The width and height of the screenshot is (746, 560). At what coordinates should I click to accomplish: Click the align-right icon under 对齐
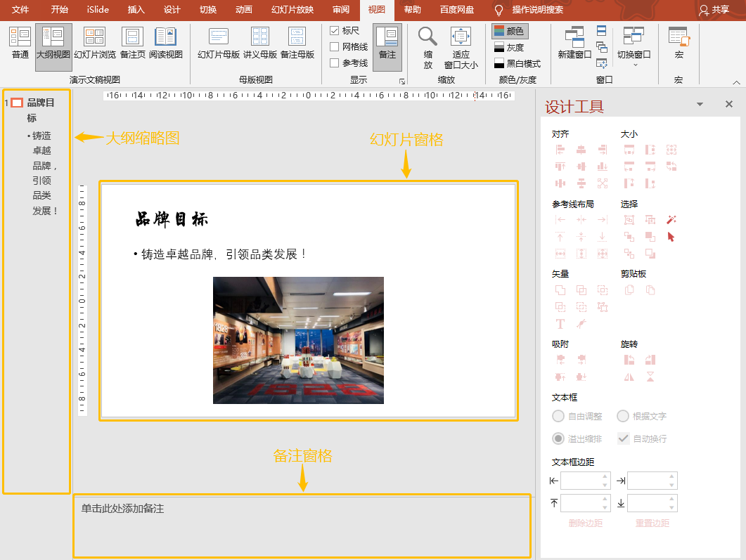pos(603,150)
